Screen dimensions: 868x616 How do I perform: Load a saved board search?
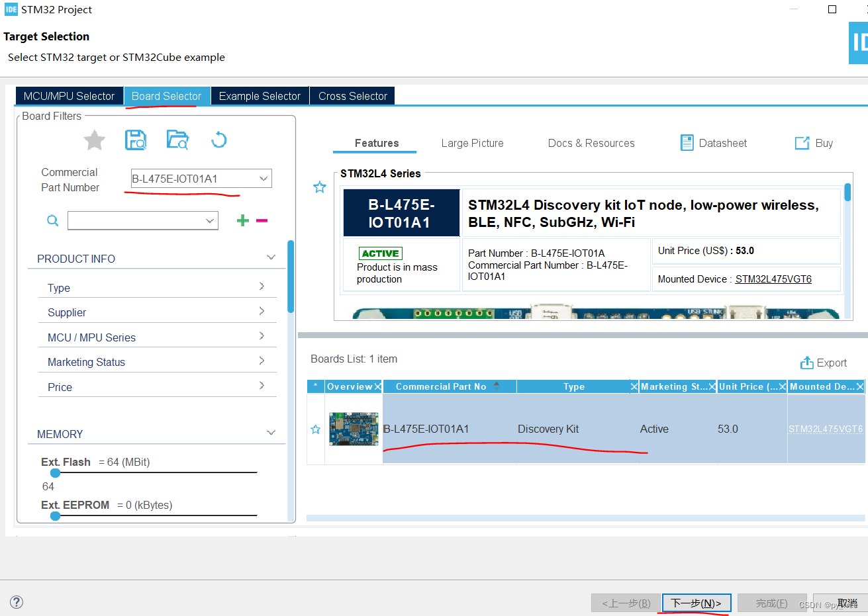[177, 140]
